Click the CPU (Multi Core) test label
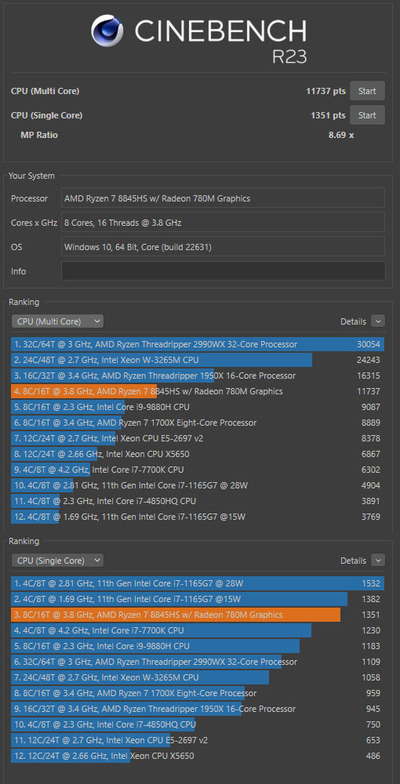 45,91
